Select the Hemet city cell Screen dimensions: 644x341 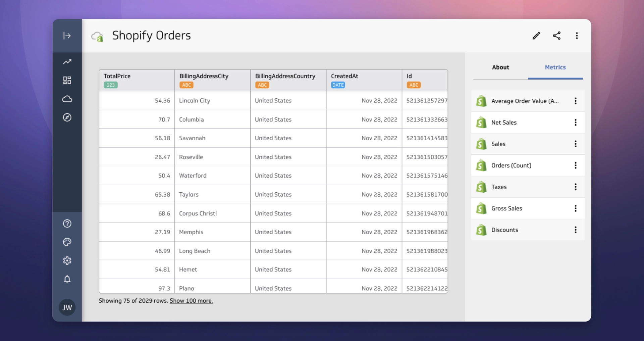pyautogui.click(x=213, y=270)
